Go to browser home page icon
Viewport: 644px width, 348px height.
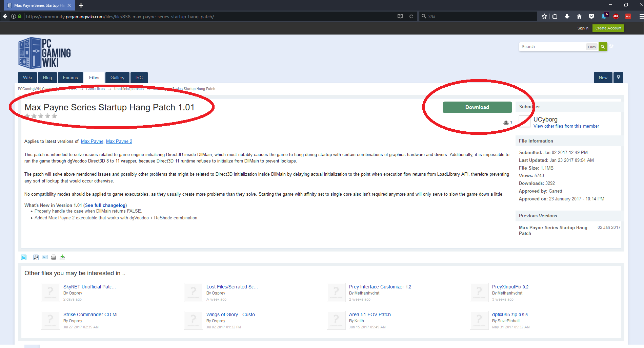click(x=579, y=16)
